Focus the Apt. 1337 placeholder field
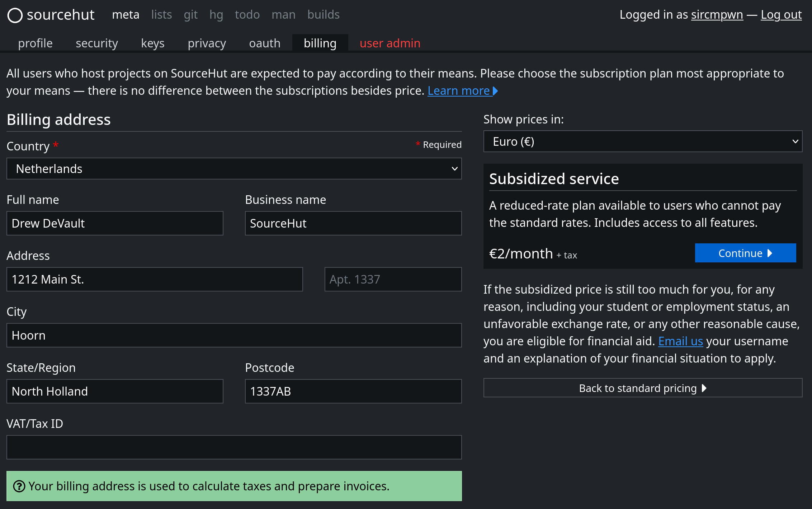This screenshot has width=812, height=509. tap(393, 279)
